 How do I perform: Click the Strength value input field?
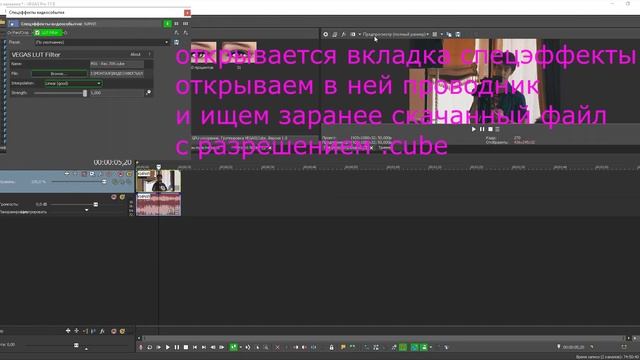click(x=116, y=93)
